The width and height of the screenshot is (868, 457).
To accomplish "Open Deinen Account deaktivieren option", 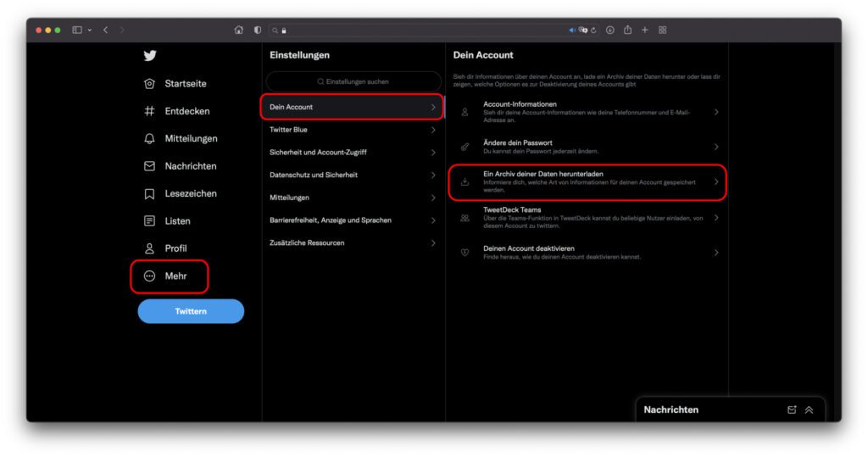I will pos(587,253).
